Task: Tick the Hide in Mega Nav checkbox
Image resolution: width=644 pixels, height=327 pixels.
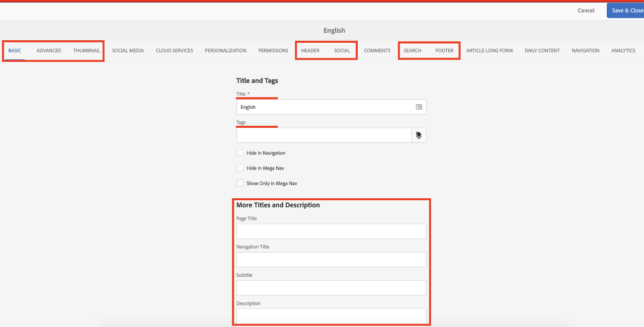Action: click(240, 168)
